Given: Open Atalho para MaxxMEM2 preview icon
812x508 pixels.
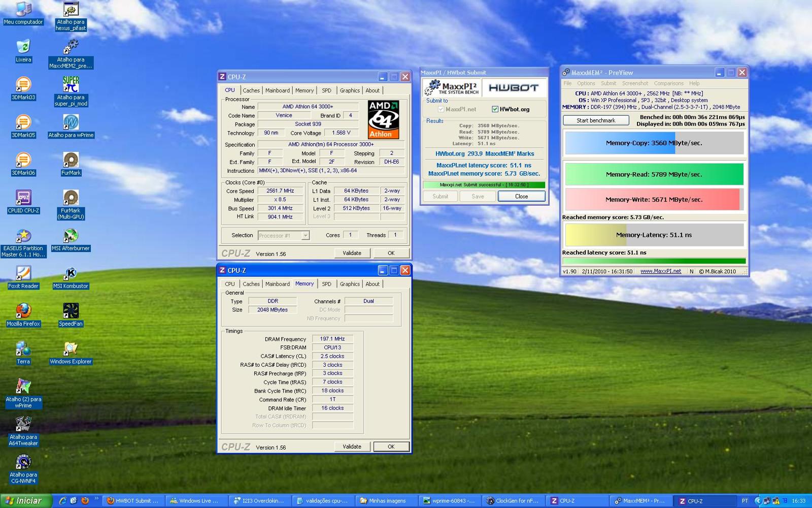Looking at the screenshot, I should [71, 54].
